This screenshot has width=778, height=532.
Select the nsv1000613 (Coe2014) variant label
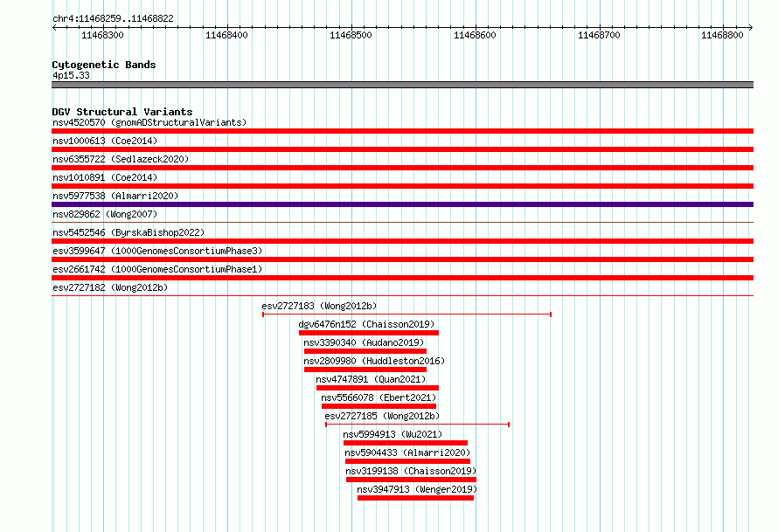[x=105, y=141]
